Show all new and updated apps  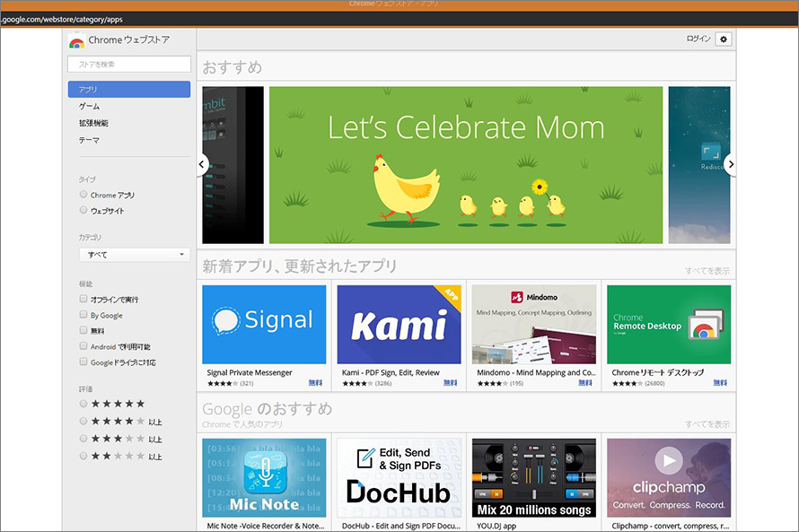click(707, 271)
